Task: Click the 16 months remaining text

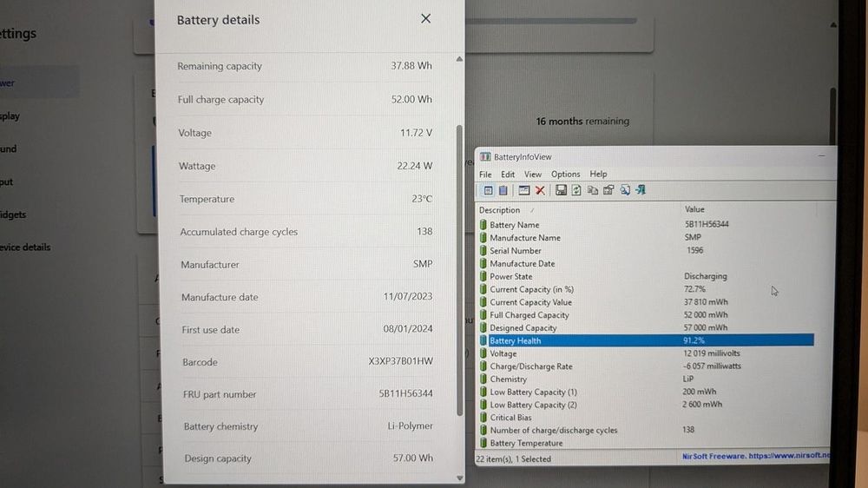Action: coord(582,121)
